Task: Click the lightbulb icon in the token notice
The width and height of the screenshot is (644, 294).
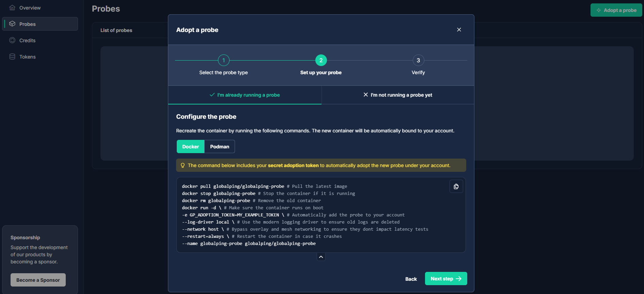Action: (x=183, y=165)
